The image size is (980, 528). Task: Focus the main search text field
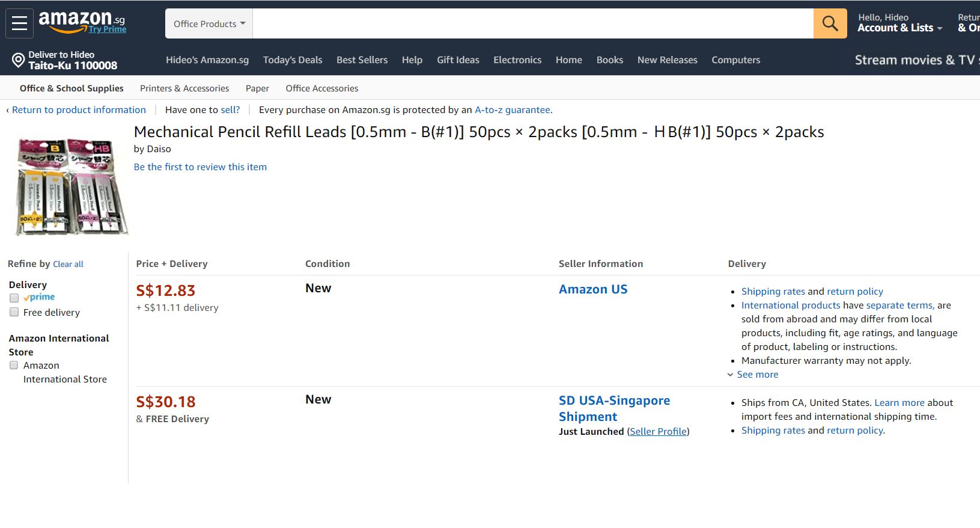533,23
